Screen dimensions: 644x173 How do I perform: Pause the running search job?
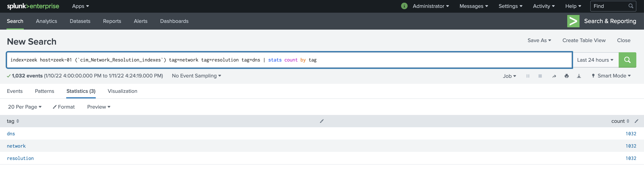tap(528, 76)
